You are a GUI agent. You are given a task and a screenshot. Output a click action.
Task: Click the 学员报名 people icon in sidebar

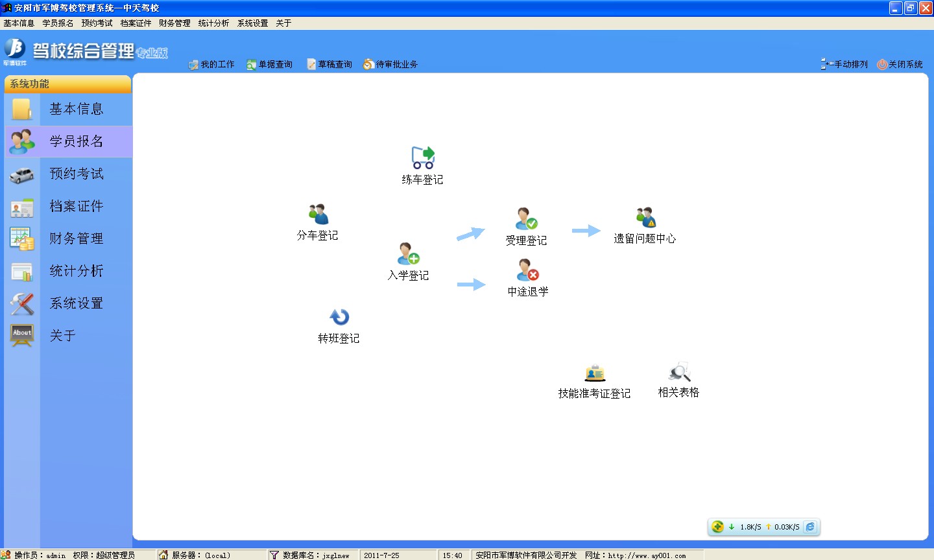pos(22,141)
